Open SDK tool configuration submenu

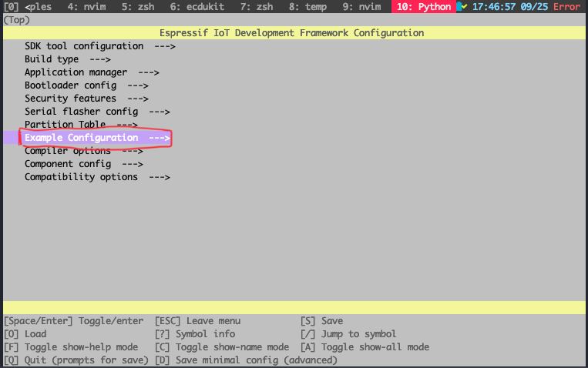coord(99,46)
